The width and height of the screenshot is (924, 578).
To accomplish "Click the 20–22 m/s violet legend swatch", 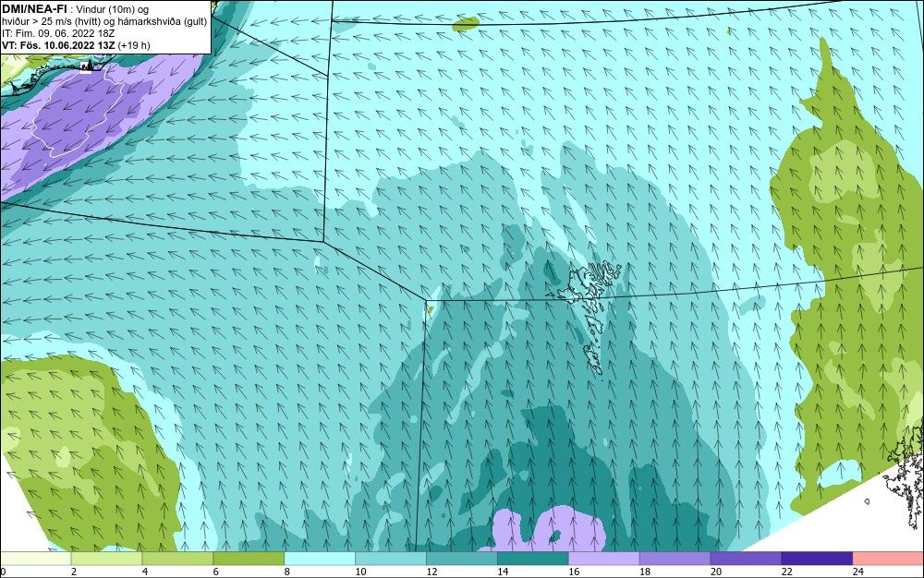I will pos(746,558).
